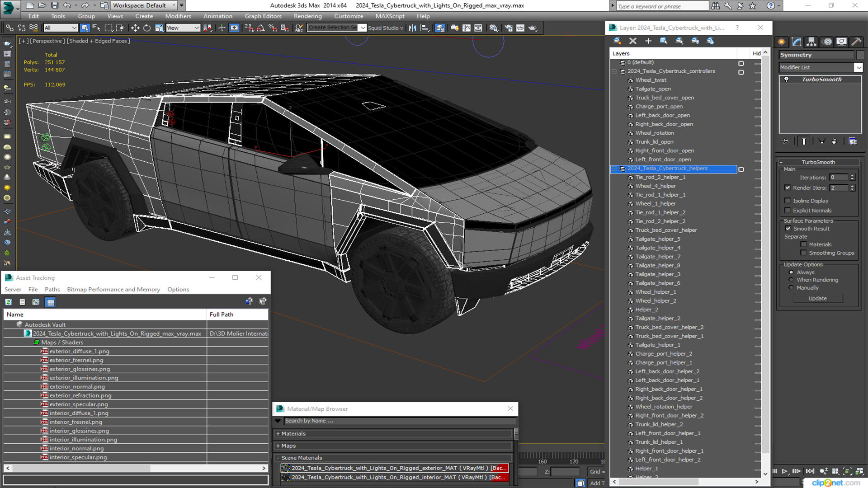Viewport: 868px width, 488px height.
Task: Click Open File folder icon
Action: pos(42,5)
